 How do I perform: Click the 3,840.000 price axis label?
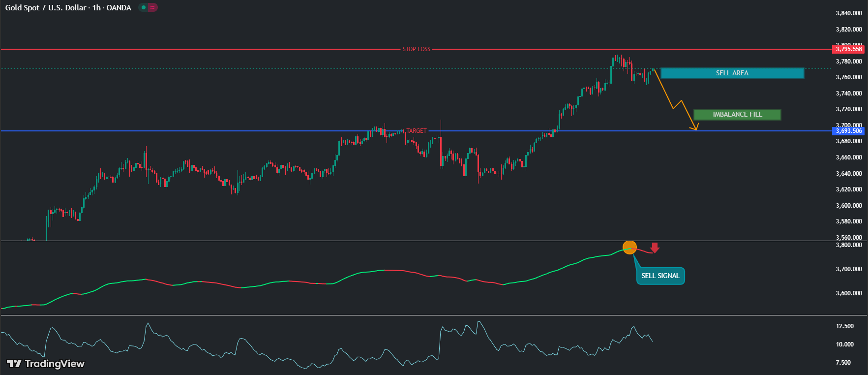coord(849,13)
